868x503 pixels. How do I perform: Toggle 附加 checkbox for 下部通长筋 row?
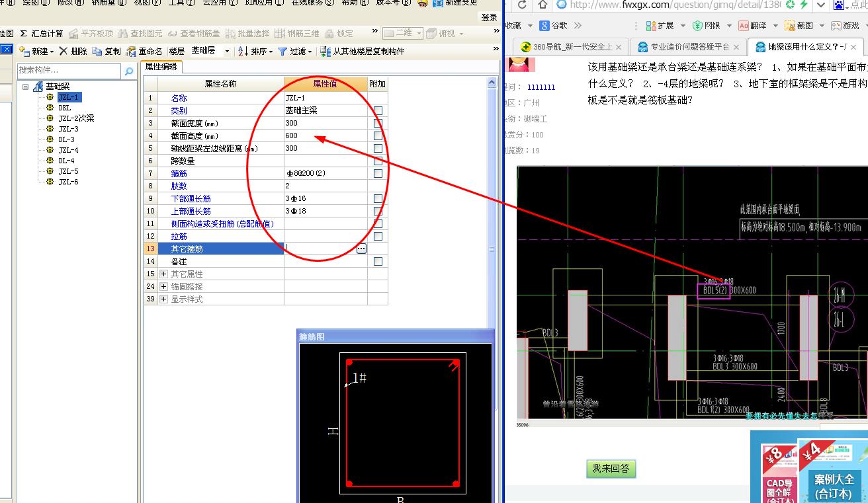point(378,198)
